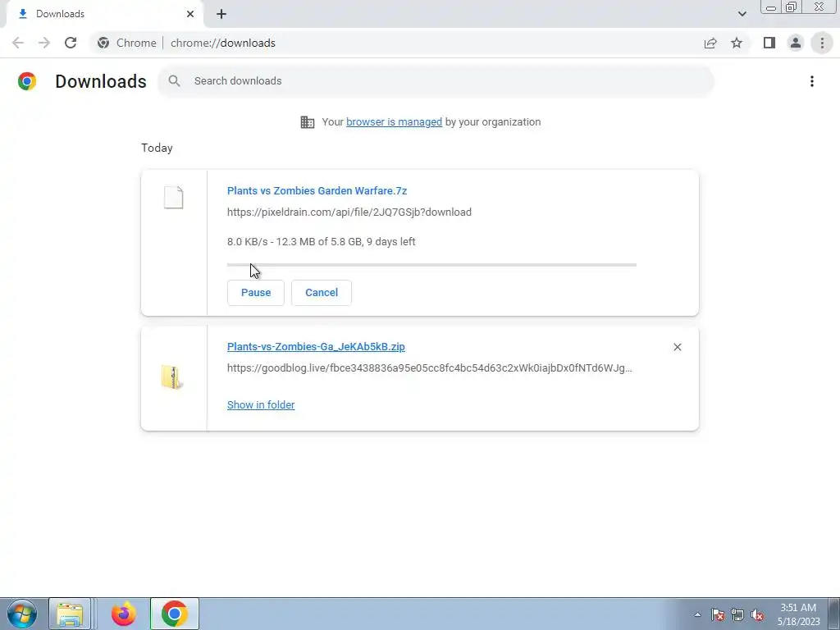Cancel the Garden Warfare download
840x630 pixels.
coord(322,293)
